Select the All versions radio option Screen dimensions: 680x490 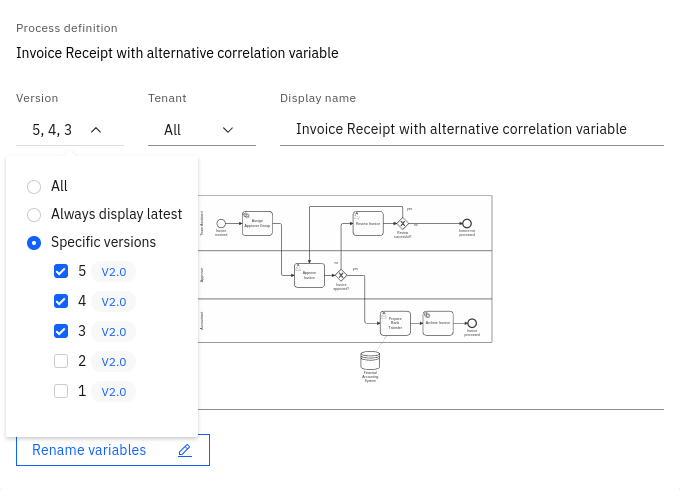(x=34, y=186)
